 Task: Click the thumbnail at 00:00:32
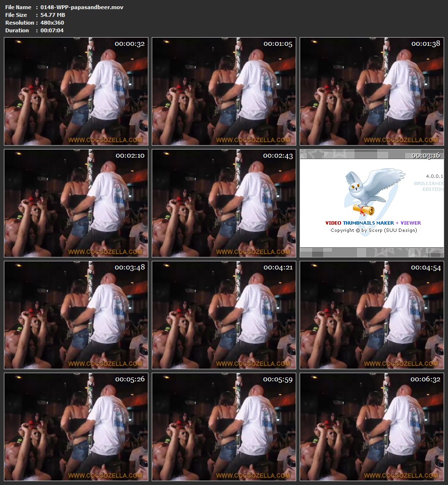click(76, 92)
